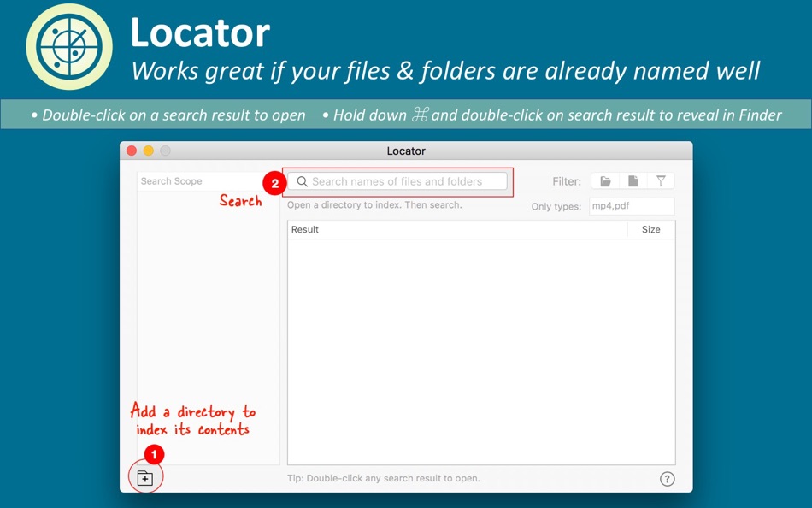Toggle the funnel filter button

661,181
